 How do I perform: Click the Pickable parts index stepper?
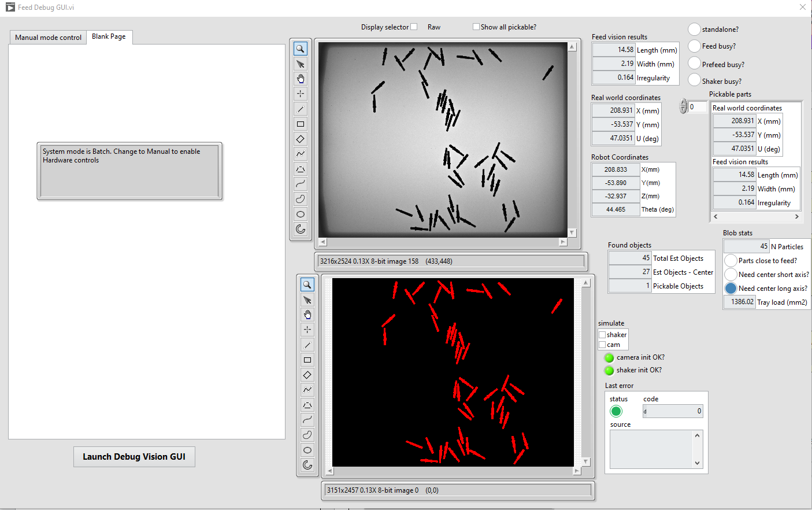684,106
